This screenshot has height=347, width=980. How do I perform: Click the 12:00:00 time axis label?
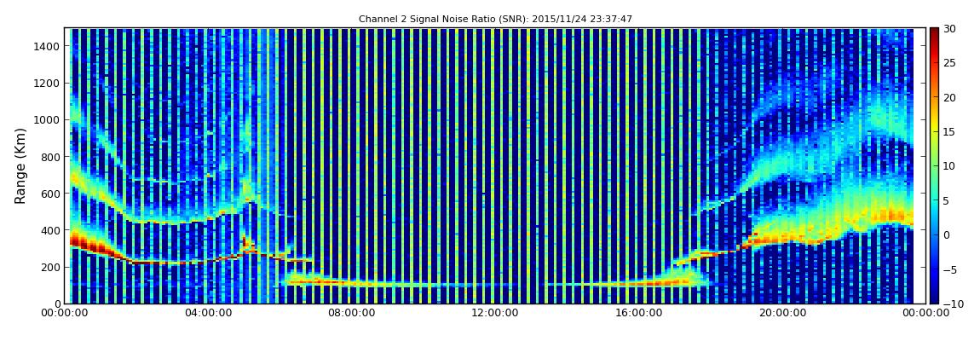(494, 313)
